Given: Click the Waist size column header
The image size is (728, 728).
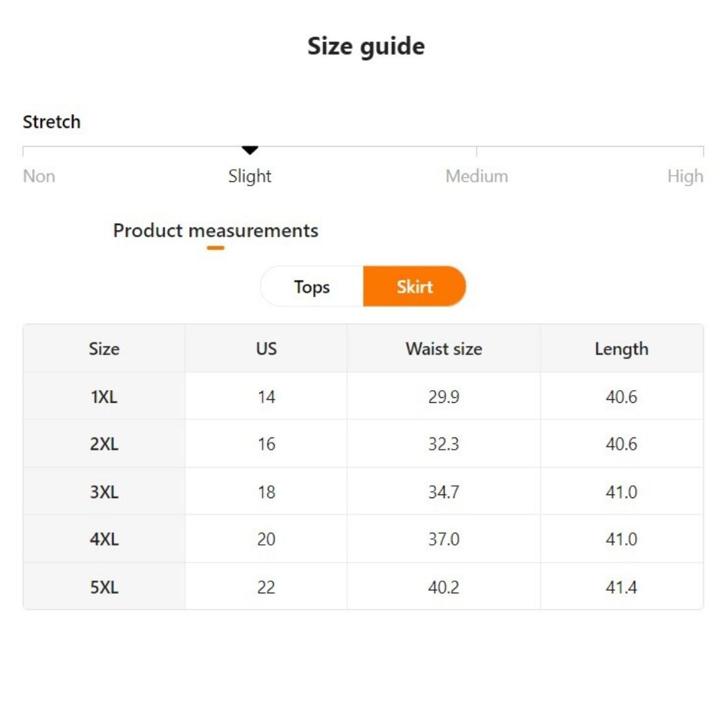Looking at the screenshot, I should pos(443,349).
